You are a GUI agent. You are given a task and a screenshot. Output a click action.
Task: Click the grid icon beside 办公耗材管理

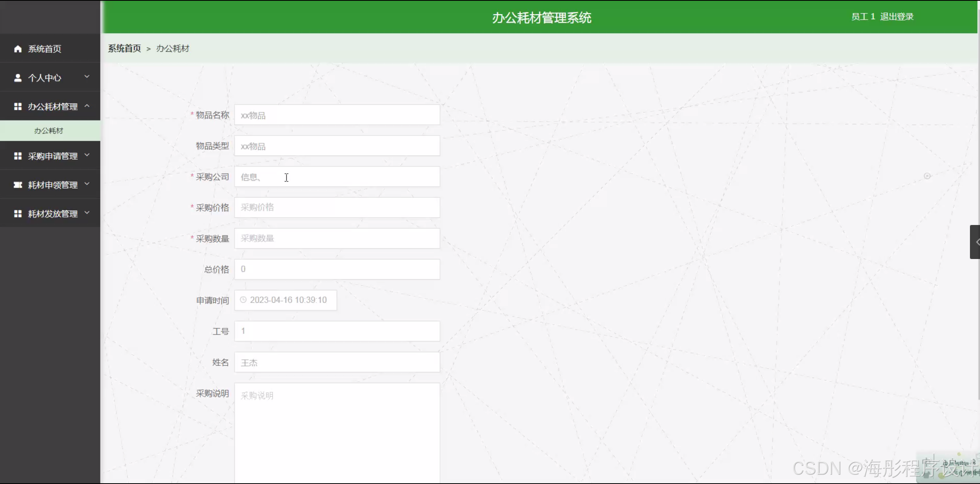tap(18, 106)
